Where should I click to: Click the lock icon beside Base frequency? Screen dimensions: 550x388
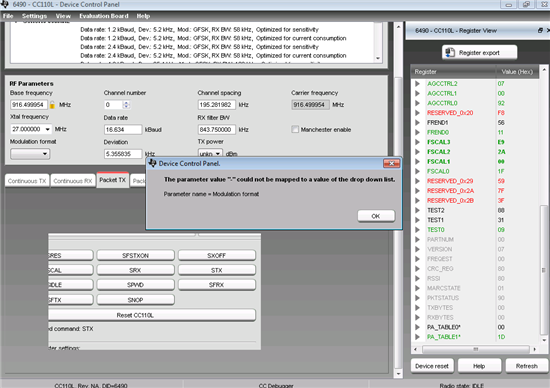pos(52,105)
